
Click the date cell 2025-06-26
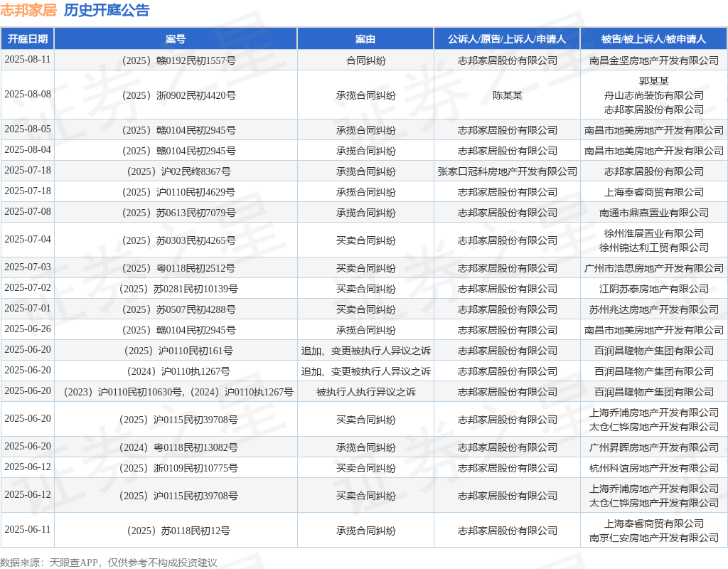point(28,329)
